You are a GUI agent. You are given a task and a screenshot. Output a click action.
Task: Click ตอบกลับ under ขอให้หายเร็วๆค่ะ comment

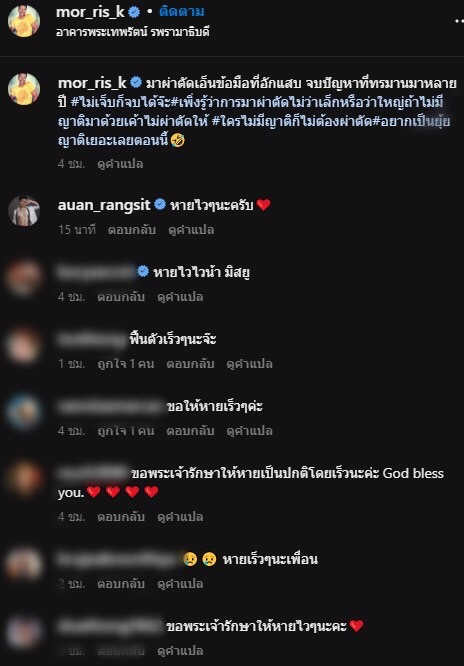(190, 431)
